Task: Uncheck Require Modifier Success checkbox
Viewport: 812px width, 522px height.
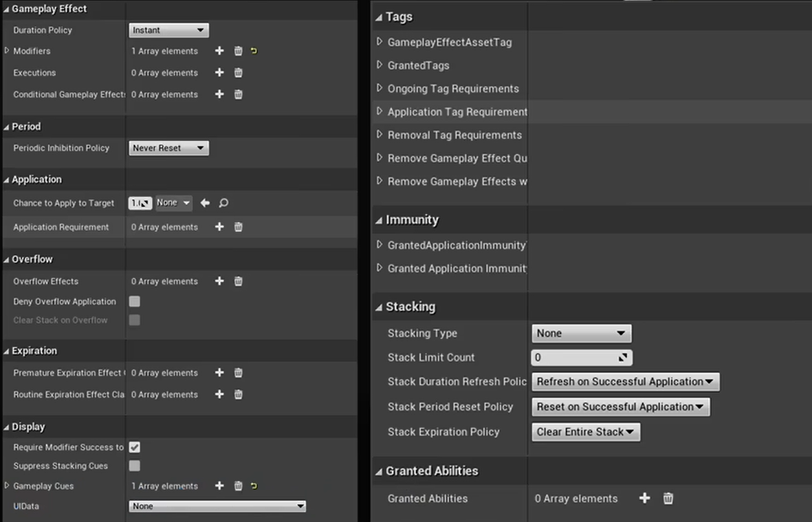Action: 135,447
